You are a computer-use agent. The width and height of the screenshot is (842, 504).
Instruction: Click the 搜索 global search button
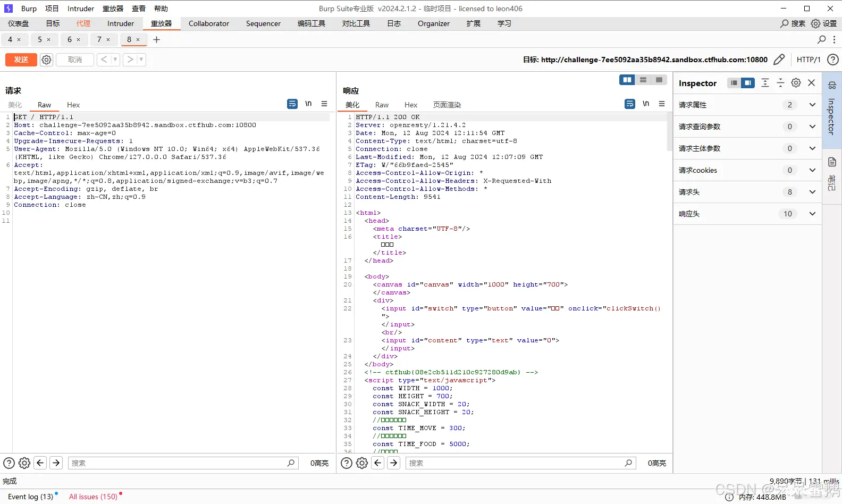click(793, 23)
